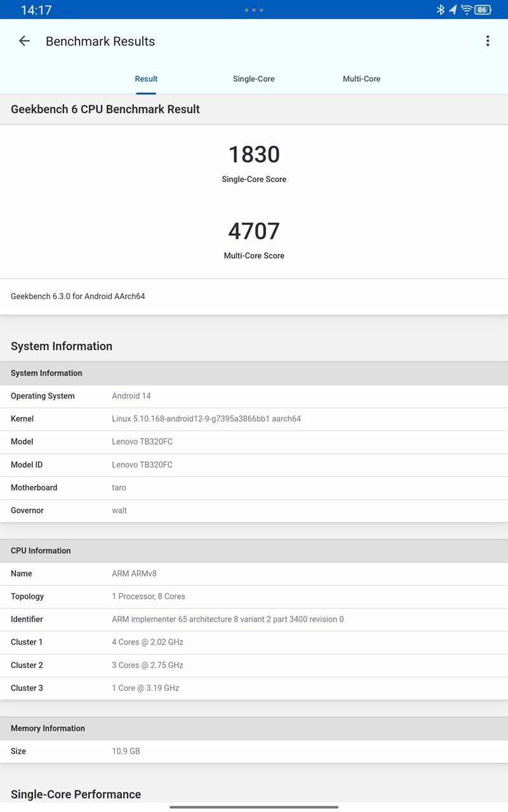Select Cluster 3 value 1 Core @ 3.19 GHz
This screenshot has width=508, height=812.
(145, 688)
